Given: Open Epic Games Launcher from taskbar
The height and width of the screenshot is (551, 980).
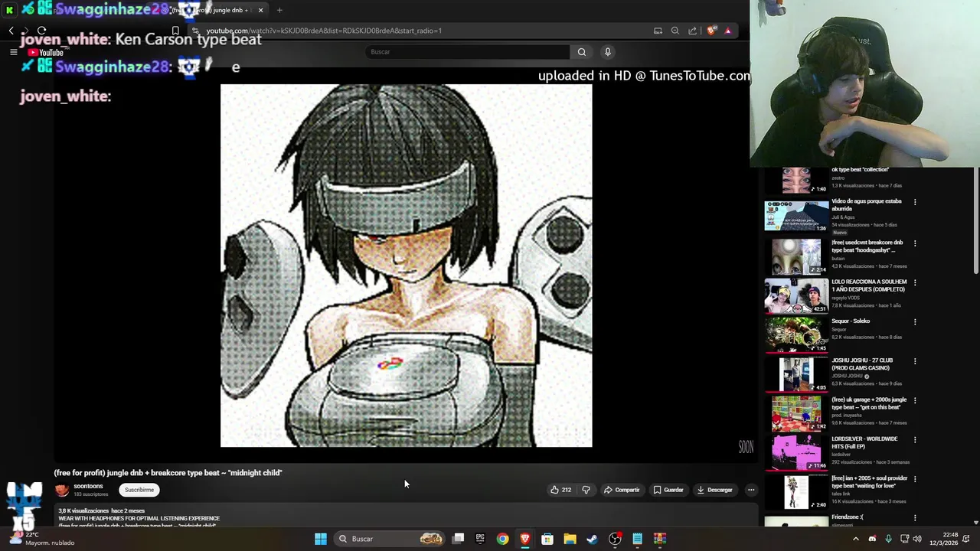Looking at the screenshot, I should (480, 539).
